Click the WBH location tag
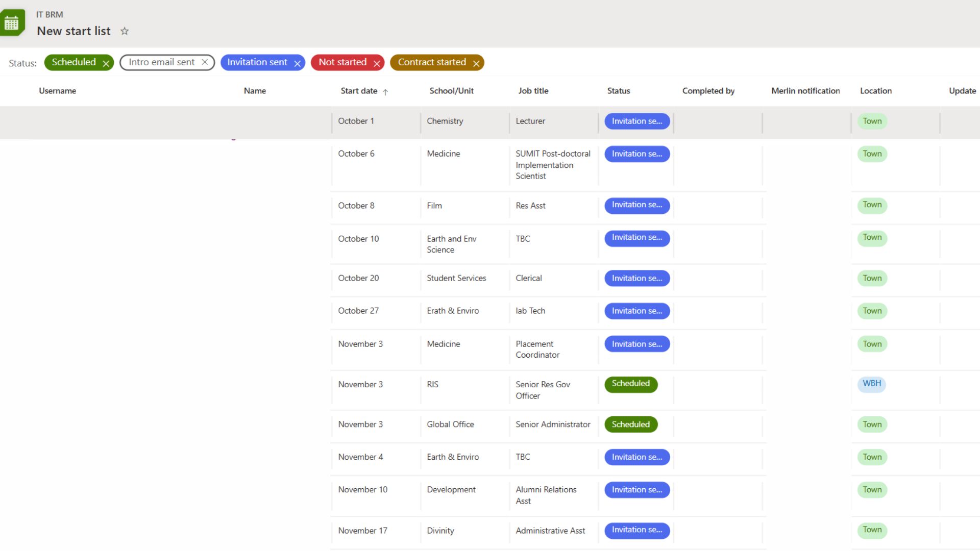The width and height of the screenshot is (980, 551). click(871, 384)
